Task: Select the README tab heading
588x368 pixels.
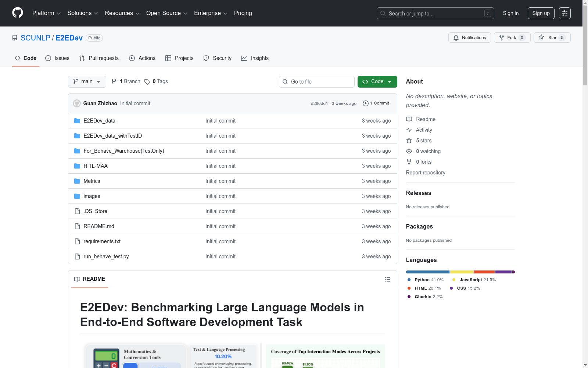Action: (x=90, y=279)
